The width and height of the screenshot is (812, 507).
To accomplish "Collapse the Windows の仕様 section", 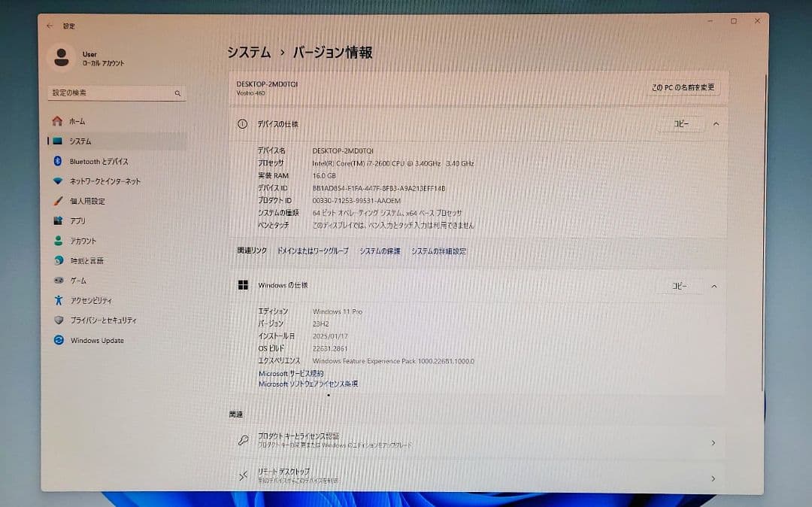I will click(x=714, y=286).
